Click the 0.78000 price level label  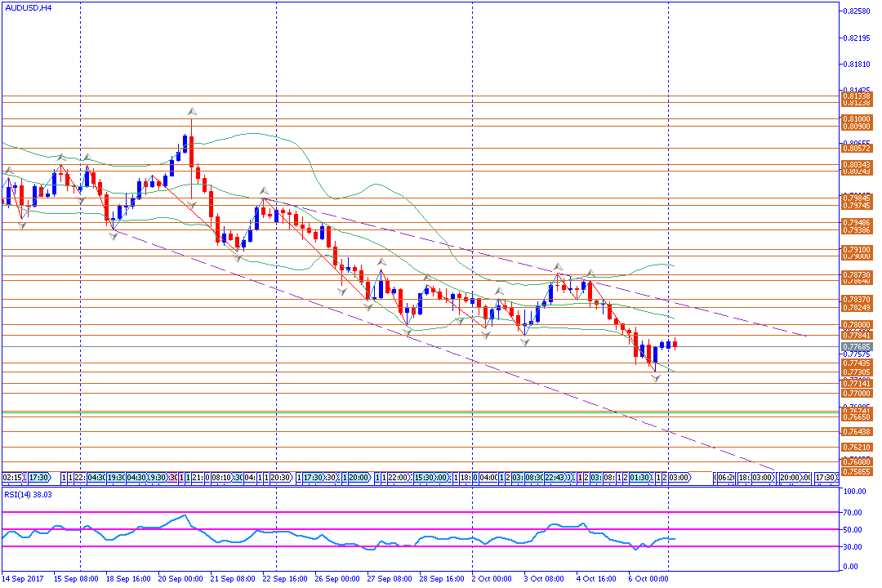pos(856,325)
